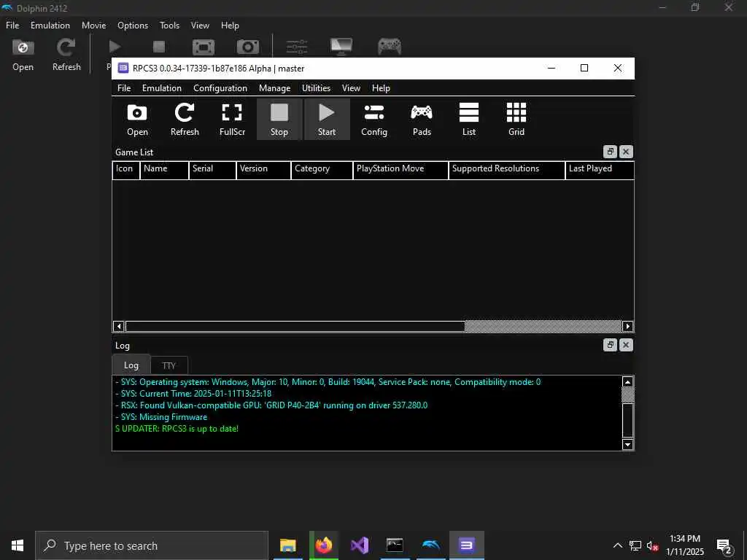Screen dimensions: 747x560
Task: Open the Pads controller settings
Action: pos(422,119)
